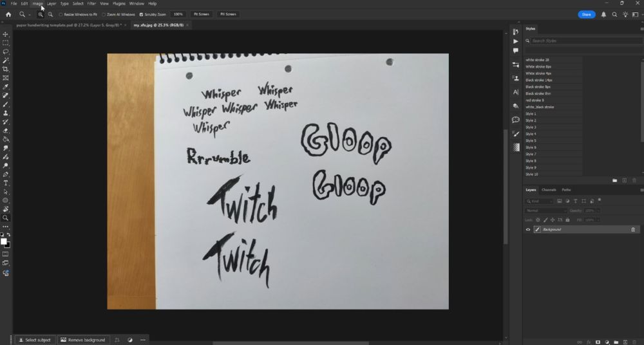
Task: Open the Filter menu
Action: [91, 3]
